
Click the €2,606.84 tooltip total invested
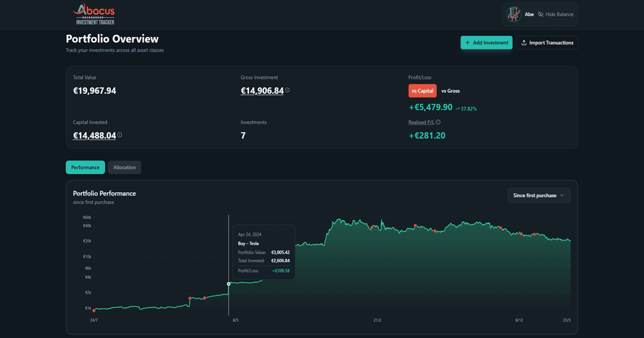(x=281, y=261)
